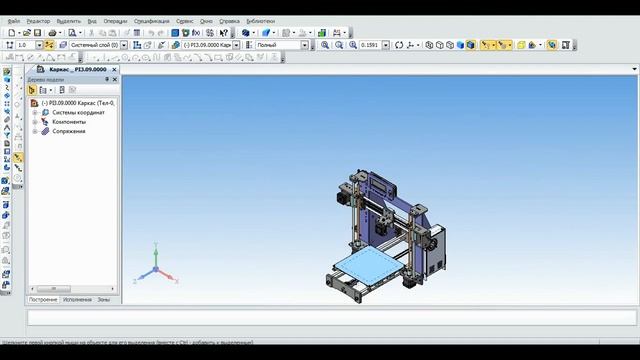Viewport: 640px width, 360px height.
Task: Open the Редактор menu
Action: click(38, 21)
